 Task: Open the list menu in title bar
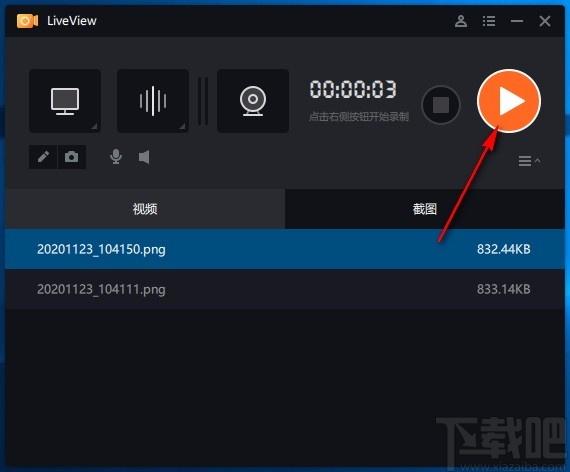pyautogui.click(x=489, y=21)
